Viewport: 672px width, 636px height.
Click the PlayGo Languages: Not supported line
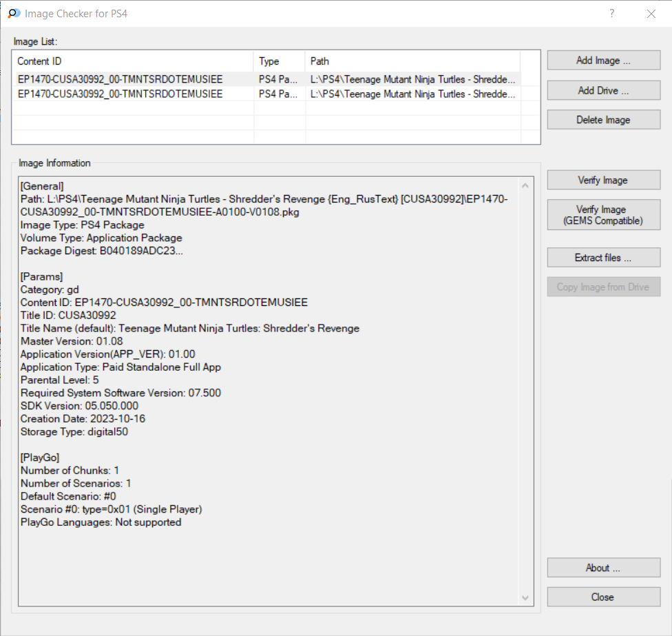[x=101, y=522]
